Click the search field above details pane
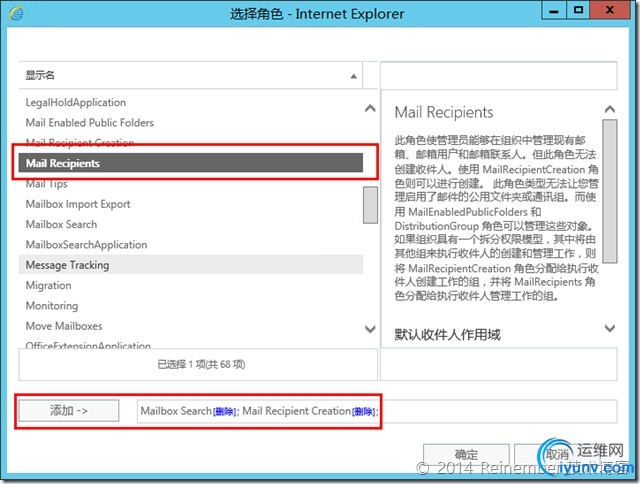 coord(498,75)
